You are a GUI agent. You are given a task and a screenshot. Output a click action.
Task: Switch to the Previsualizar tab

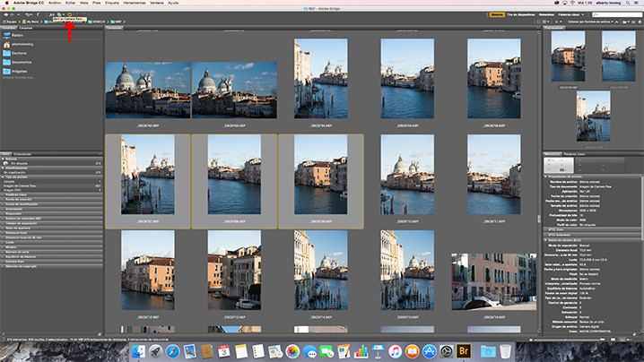(x=554, y=28)
